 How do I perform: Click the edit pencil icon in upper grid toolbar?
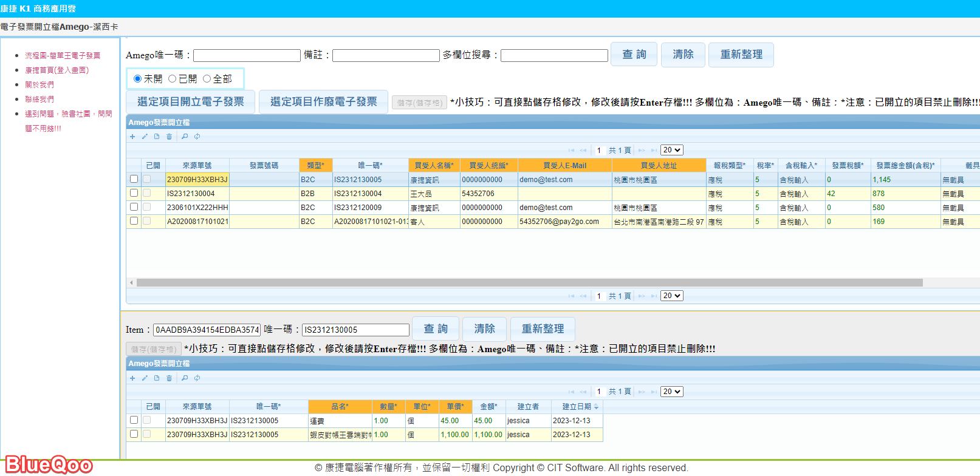[145, 137]
